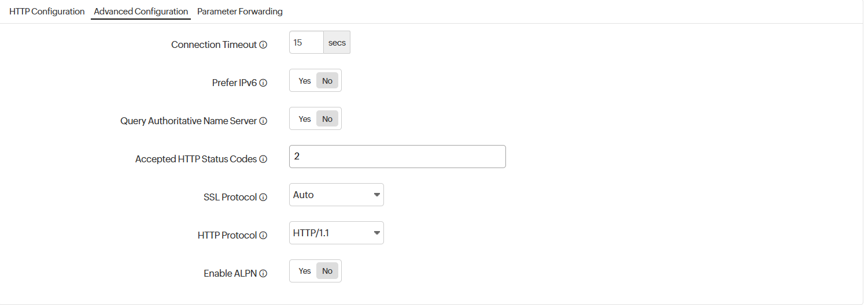
Task: Focus the Connection Timeout input field
Action: pyautogui.click(x=306, y=43)
